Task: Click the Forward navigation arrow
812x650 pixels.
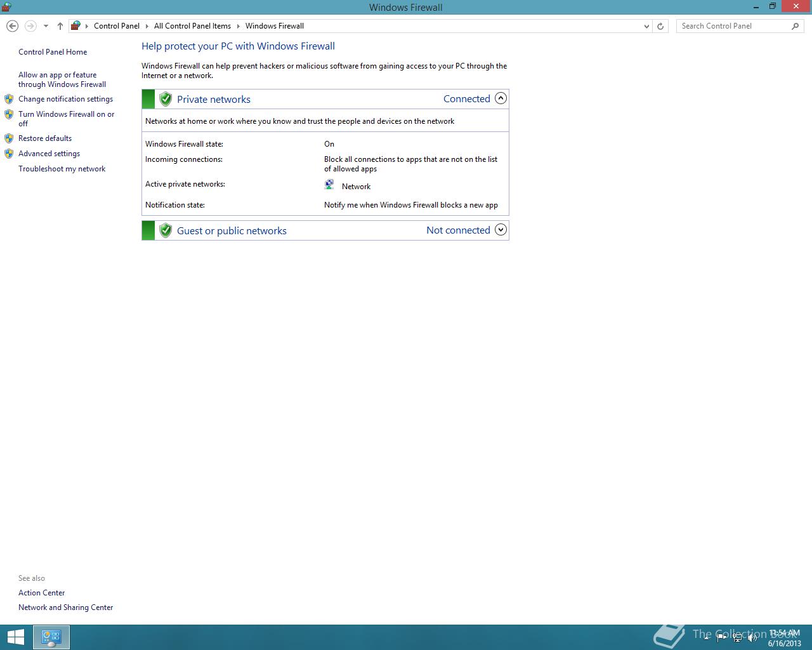Action: pos(30,26)
